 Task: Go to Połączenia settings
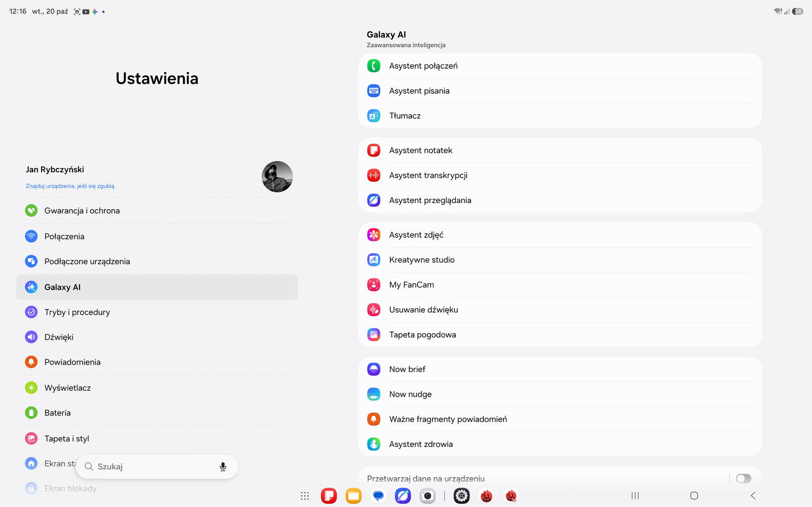(157, 236)
